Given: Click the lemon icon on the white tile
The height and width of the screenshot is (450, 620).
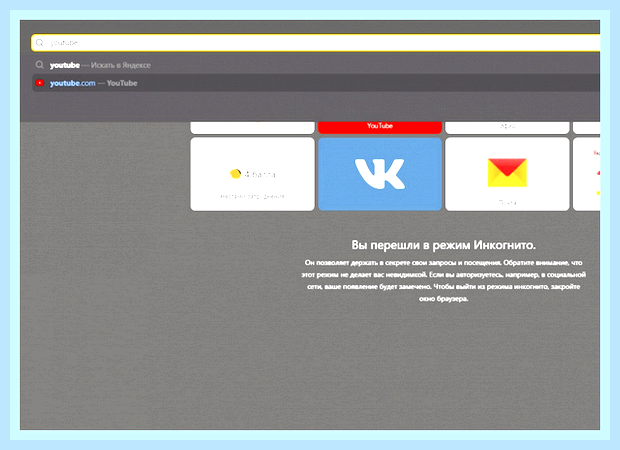Looking at the screenshot, I should (x=235, y=174).
